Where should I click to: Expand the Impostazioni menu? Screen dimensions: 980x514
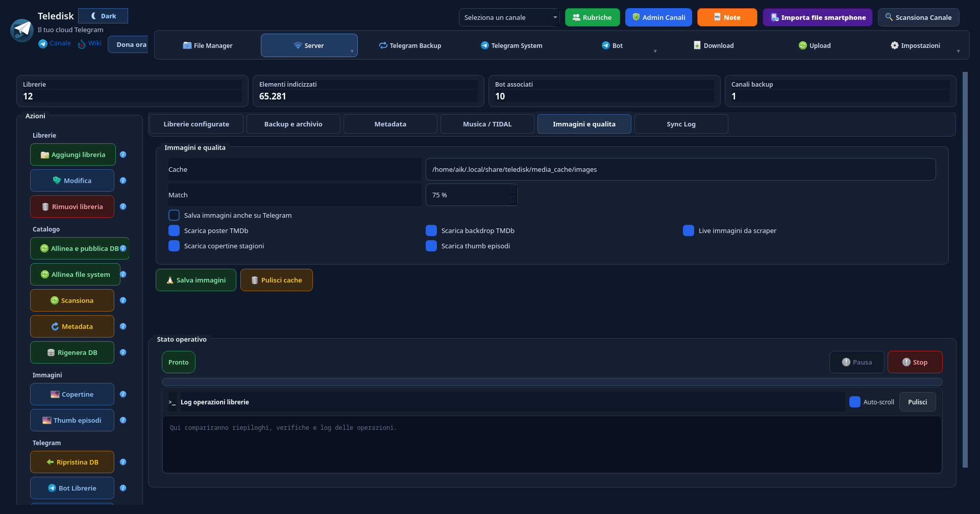coord(958,51)
